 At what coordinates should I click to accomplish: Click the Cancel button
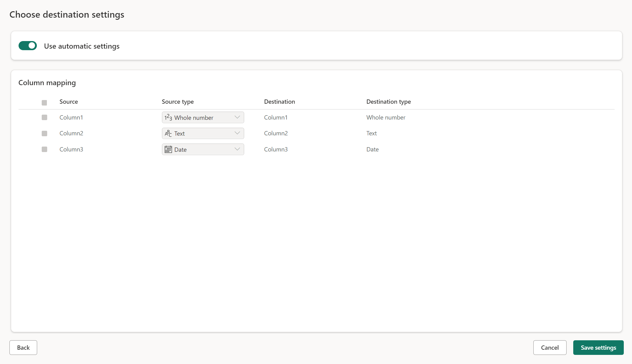click(x=549, y=348)
